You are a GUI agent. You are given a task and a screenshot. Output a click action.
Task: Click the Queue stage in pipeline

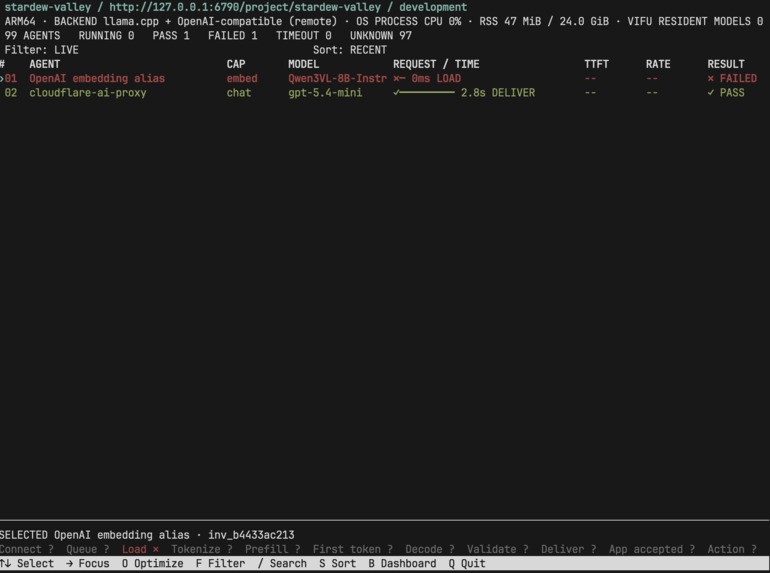click(88, 549)
